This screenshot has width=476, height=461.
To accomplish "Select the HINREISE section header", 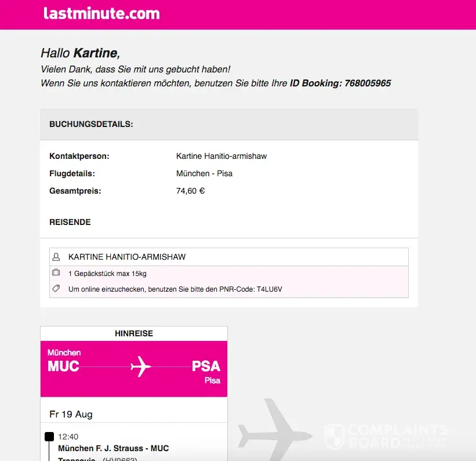I will click(134, 333).
